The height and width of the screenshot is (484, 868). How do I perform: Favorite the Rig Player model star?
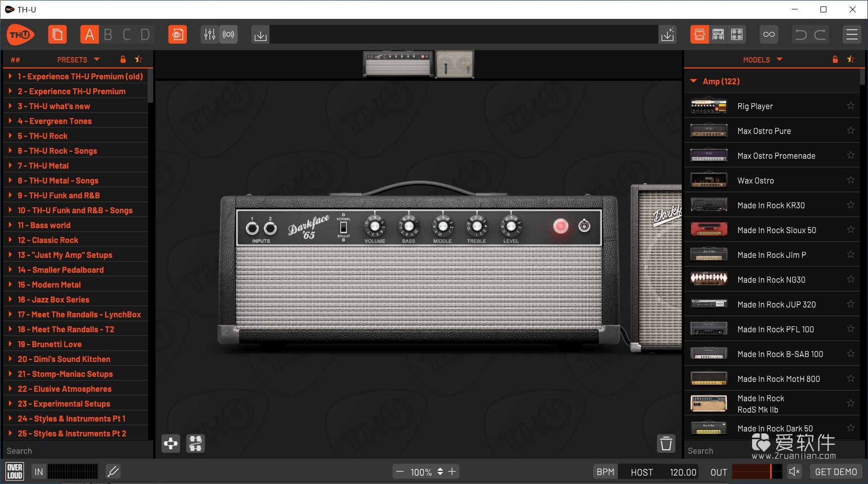point(851,106)
